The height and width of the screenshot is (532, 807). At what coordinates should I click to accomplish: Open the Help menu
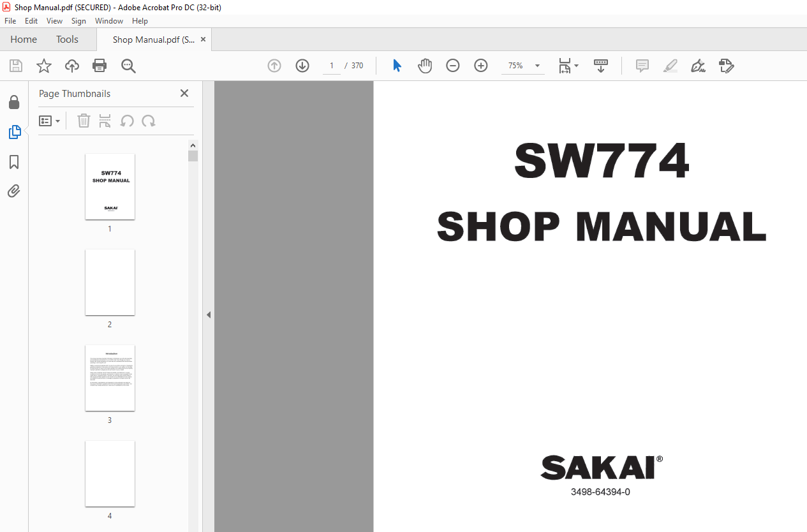(x=140, y=21)
